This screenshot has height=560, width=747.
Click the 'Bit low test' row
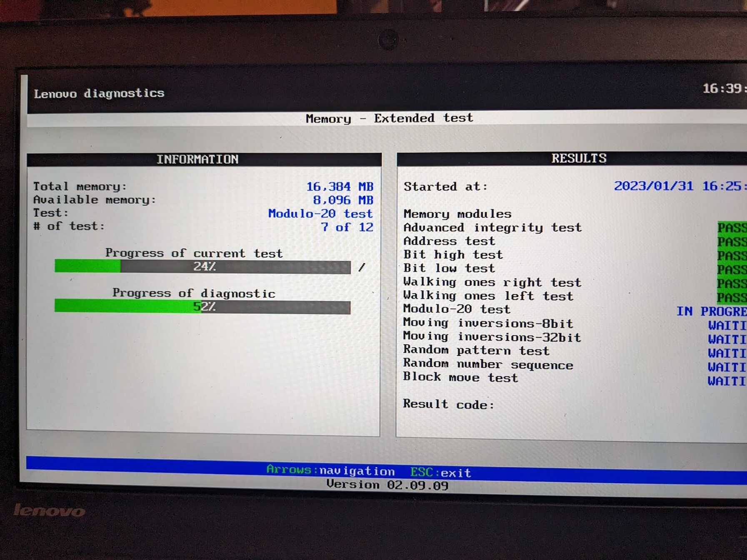click(x=449, y=268)
